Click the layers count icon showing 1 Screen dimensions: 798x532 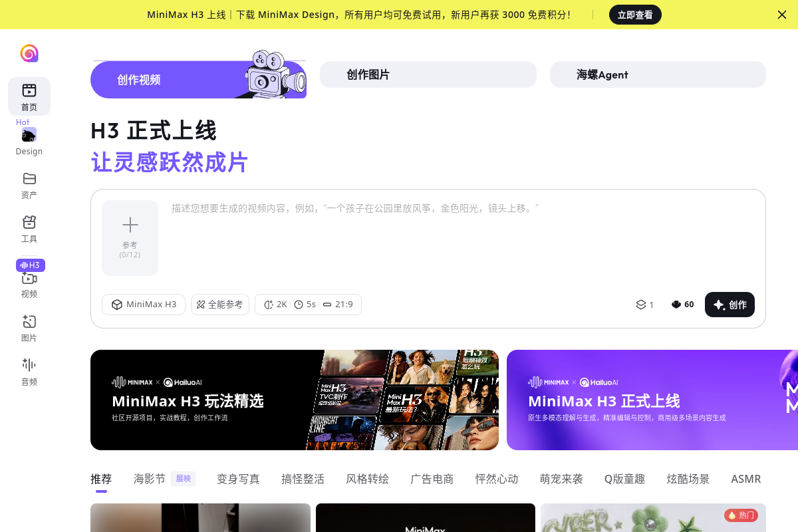pyautogui.click(x=645, y=305)
